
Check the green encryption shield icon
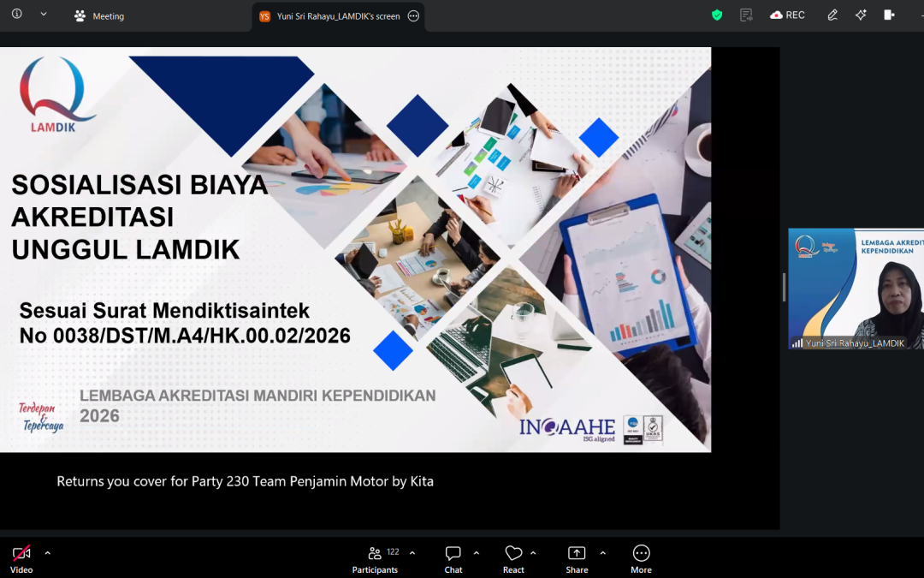pyautogui.click(x=717, y=15)
